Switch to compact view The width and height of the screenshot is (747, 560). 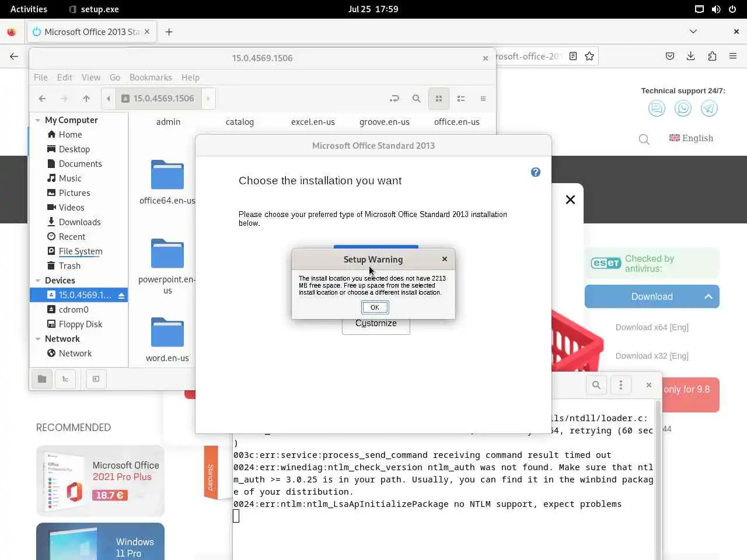tap(483, 99)
